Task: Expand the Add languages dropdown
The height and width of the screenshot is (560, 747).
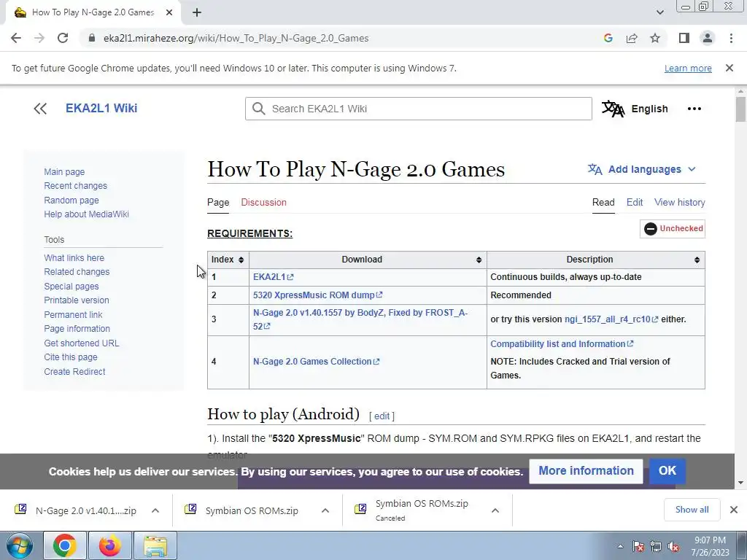Action: pyautogui.click(x=642, y=169)
